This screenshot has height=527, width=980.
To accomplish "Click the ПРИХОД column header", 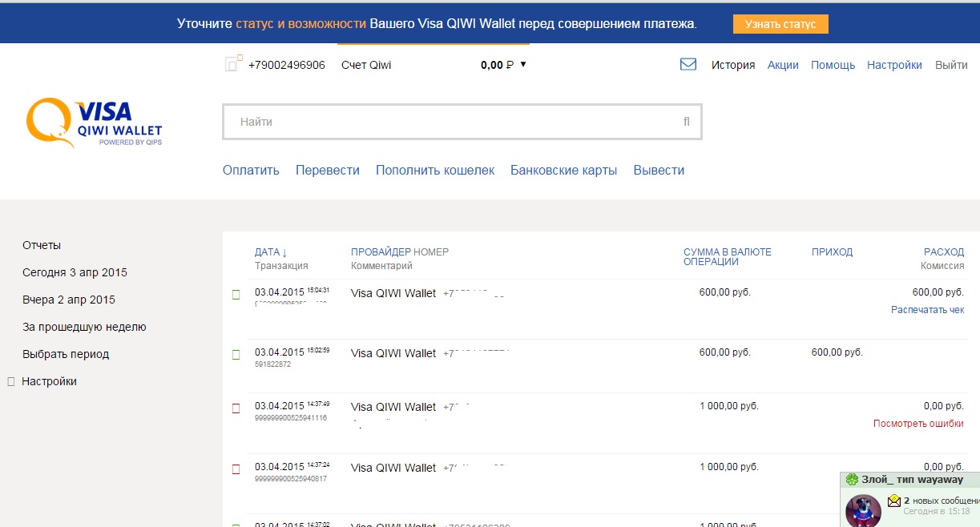I will [x=832, y=252].
